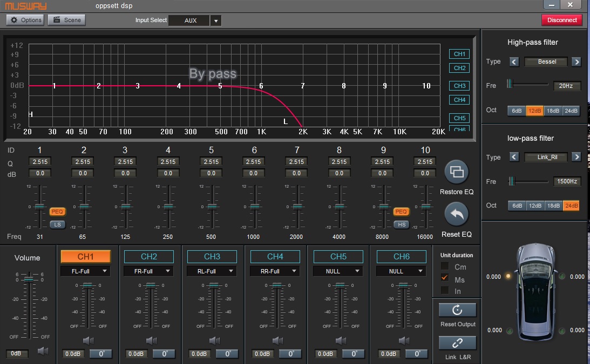Viewport: 590px width, 364px height.
Task: Click the Link L&R chain icon
Action: (457, 343)
